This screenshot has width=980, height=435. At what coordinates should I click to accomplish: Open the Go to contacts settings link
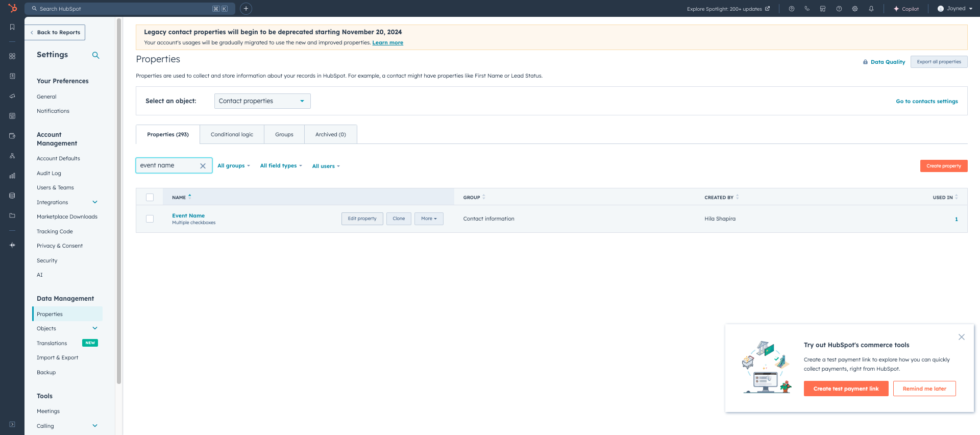927,101
